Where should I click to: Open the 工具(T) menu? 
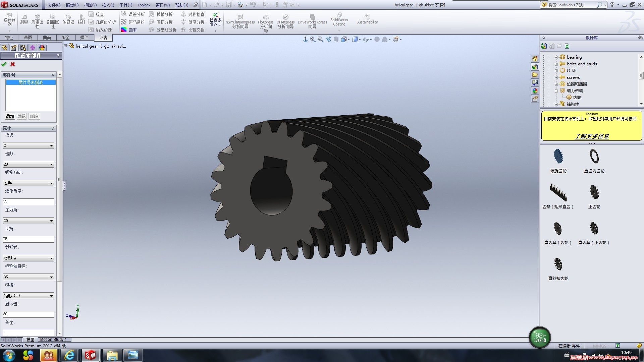pyautogui.click(x=126, y=5)
